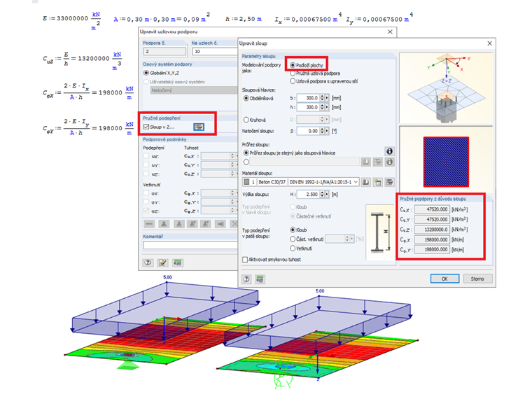Click comment edit pencil icon in support dialog

click(162, 262)
